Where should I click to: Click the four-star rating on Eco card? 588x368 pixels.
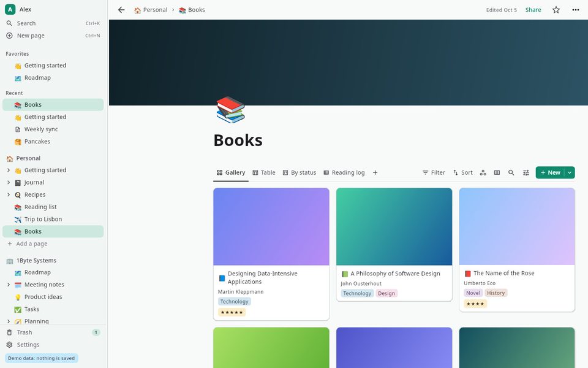(x=475, y=304)
